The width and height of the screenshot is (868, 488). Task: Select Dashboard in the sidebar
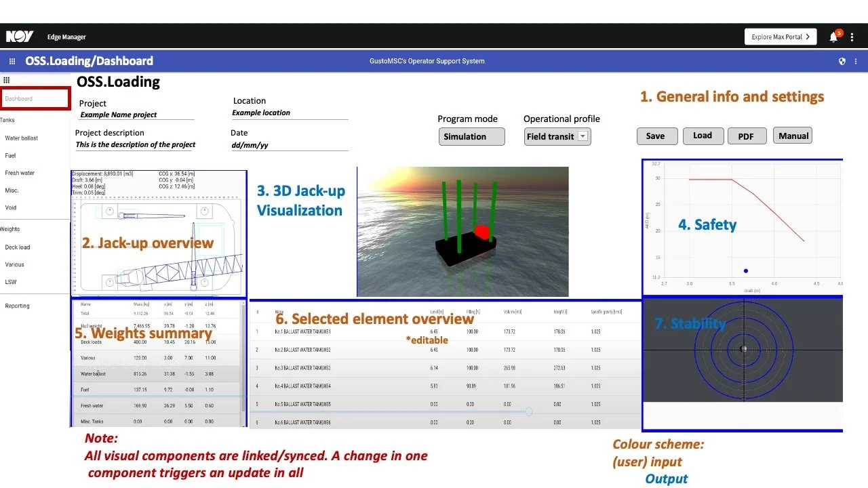coord(35,98)
